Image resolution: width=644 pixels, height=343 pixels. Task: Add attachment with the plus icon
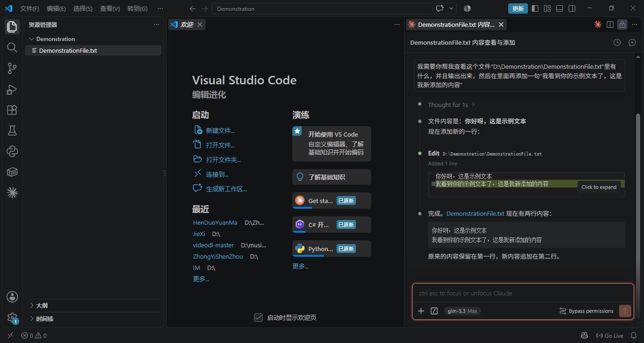pos(421,311)
